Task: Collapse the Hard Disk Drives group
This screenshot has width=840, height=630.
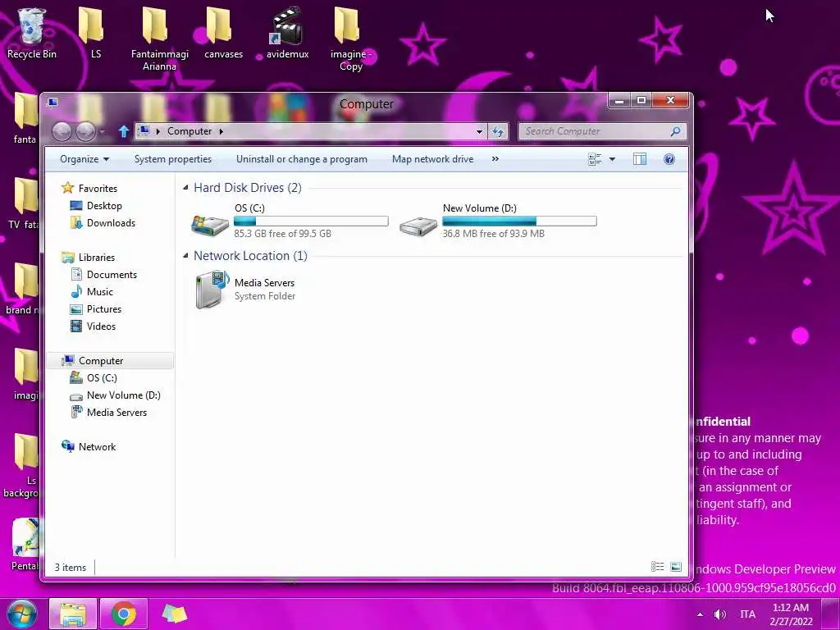Action: pos(185,188)
